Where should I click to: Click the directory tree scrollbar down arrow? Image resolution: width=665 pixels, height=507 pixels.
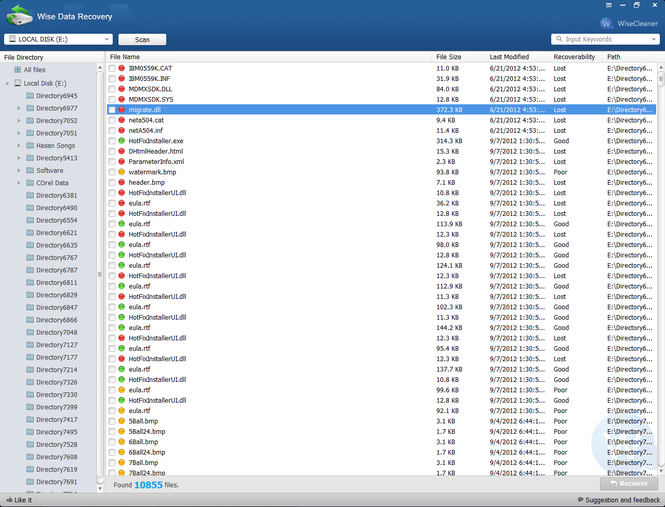100,488
